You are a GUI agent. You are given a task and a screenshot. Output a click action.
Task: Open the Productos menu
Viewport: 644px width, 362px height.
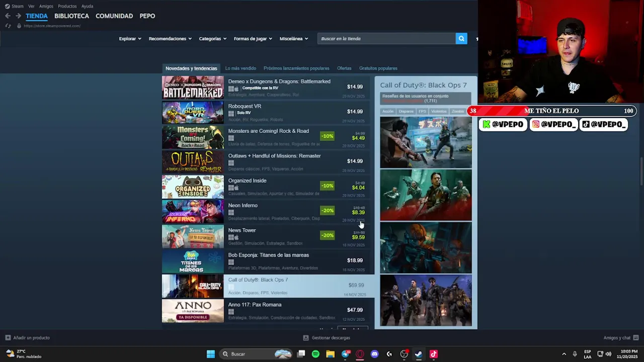[x=67, y=6]
